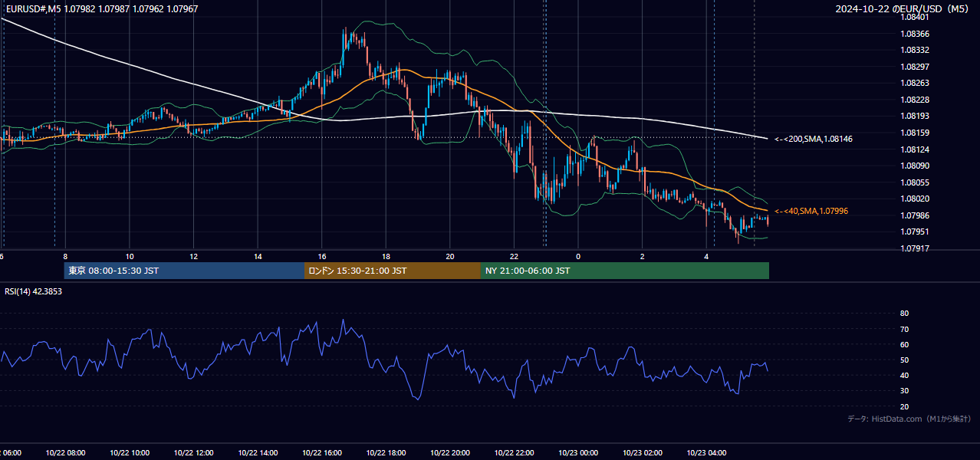Viewport: 980px width, 460px height.
Task: Click price level 1.08124 on axis
Action: pos(916,149)
